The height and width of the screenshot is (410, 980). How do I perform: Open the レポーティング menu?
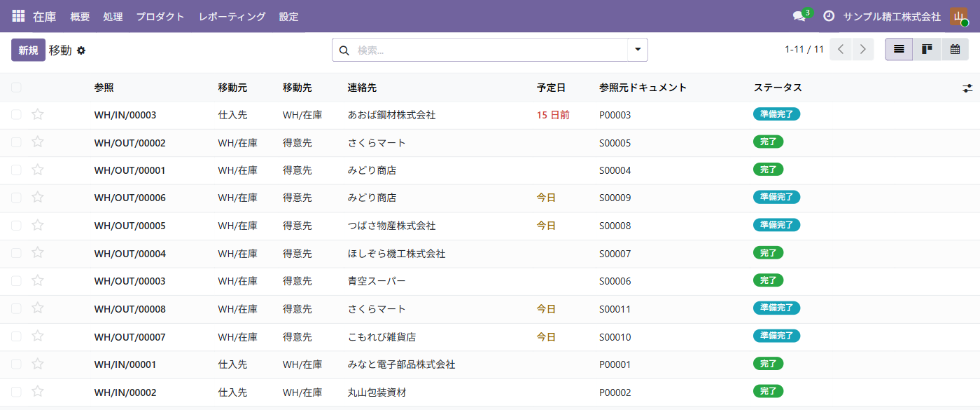click(x=232, y=16)
